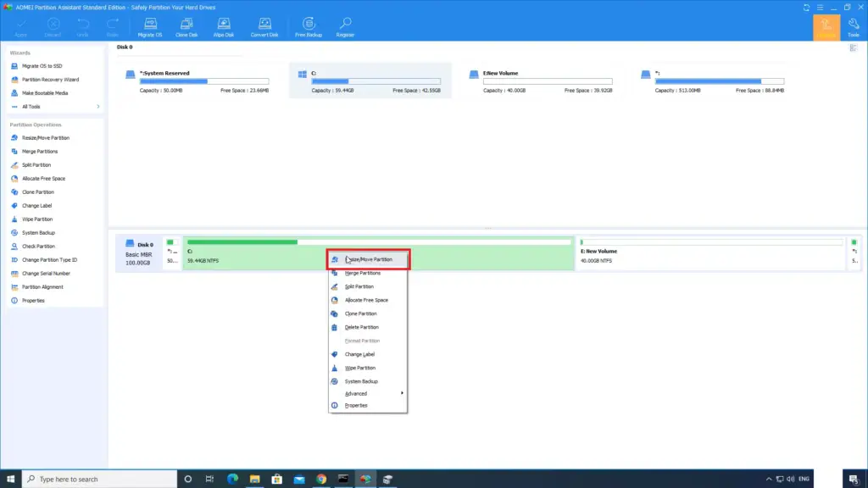Select the System Reserved partition card
This screenshot has width=868, height=488.
[197, 80]
